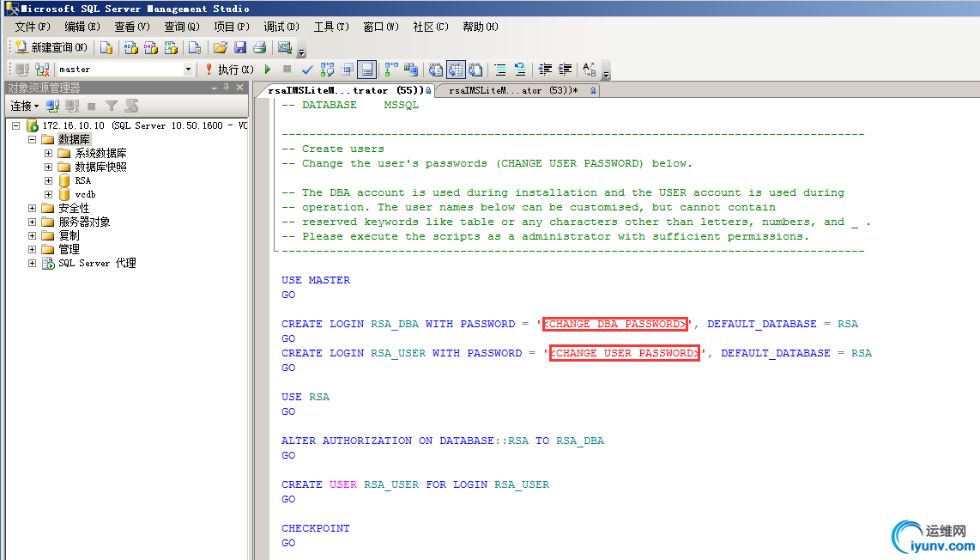Image resolution: width=980 pixels, height=560 pixels.
Task: Click the Execute (执行) button
Action: point(229,70)
